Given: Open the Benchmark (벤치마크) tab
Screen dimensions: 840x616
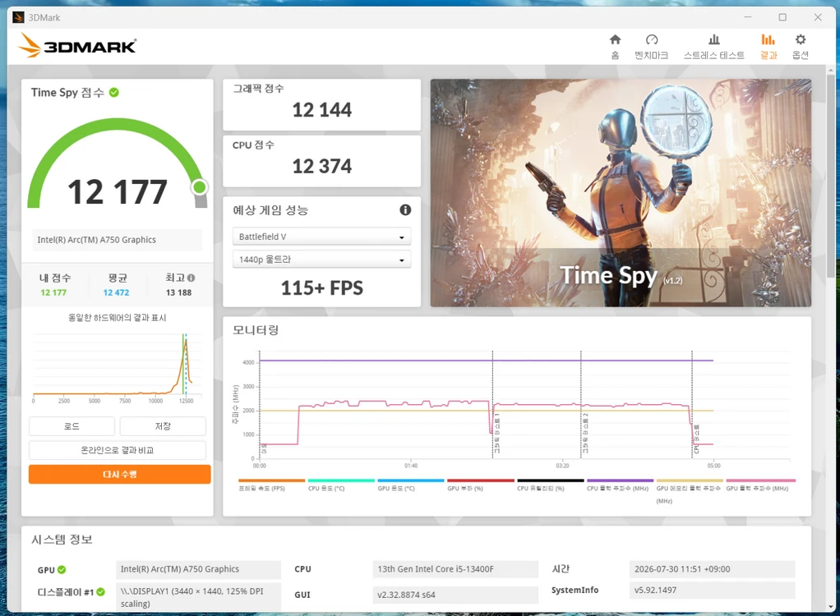Looking at the screenshot, I should 652,47.
